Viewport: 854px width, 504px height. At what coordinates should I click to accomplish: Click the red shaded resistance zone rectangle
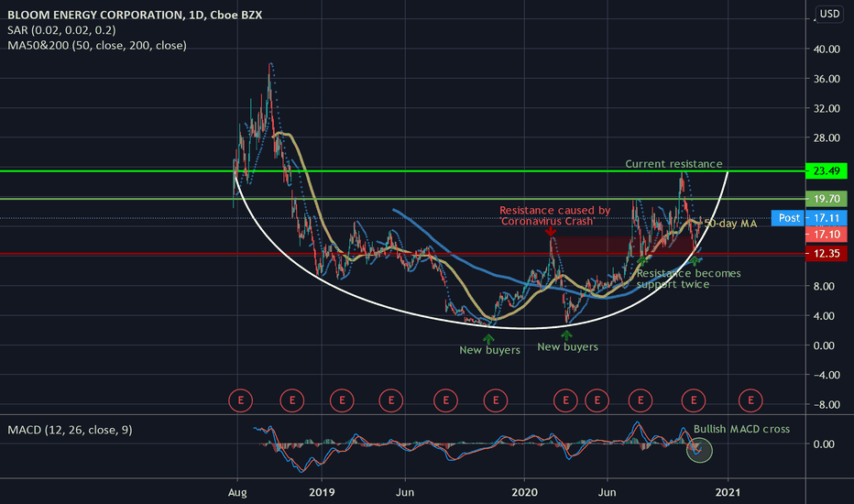pyautogui.click(x=624, y=246)
